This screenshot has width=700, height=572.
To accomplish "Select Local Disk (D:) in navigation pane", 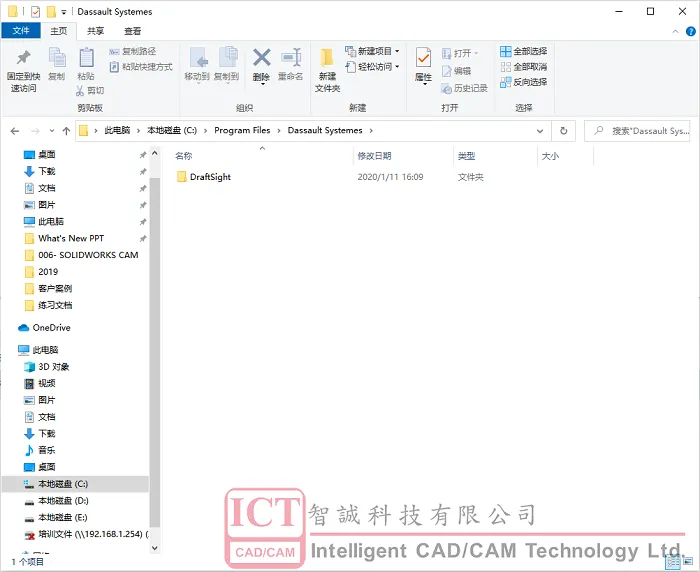I will 63,500.
